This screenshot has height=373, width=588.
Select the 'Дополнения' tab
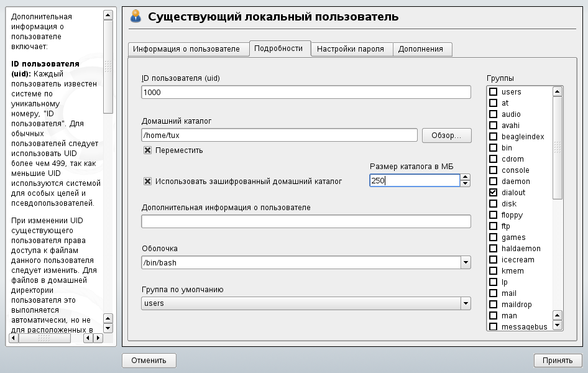(421, 49)
